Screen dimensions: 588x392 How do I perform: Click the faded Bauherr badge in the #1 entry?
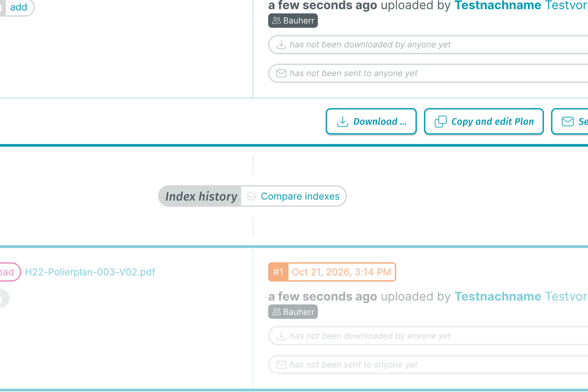[293, 312]
